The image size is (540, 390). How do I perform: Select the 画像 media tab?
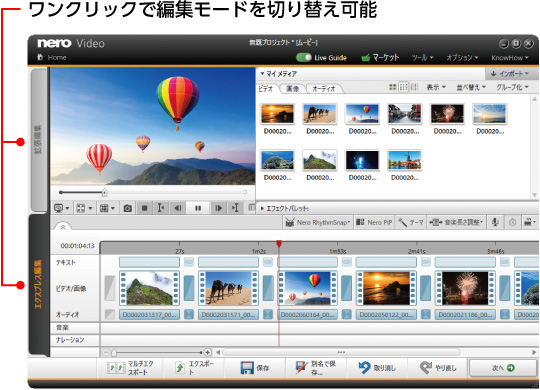[x=293, y=89]
